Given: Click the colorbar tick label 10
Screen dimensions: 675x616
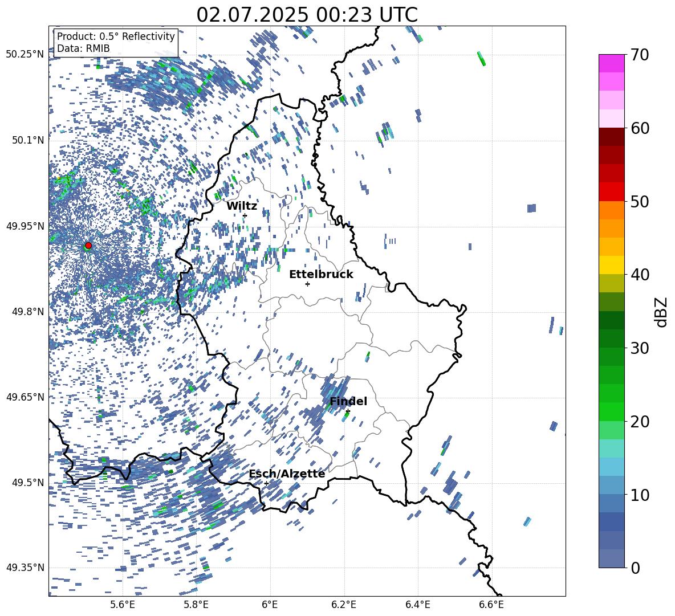Looking at the screenshot, I should [x=640, y=495].
